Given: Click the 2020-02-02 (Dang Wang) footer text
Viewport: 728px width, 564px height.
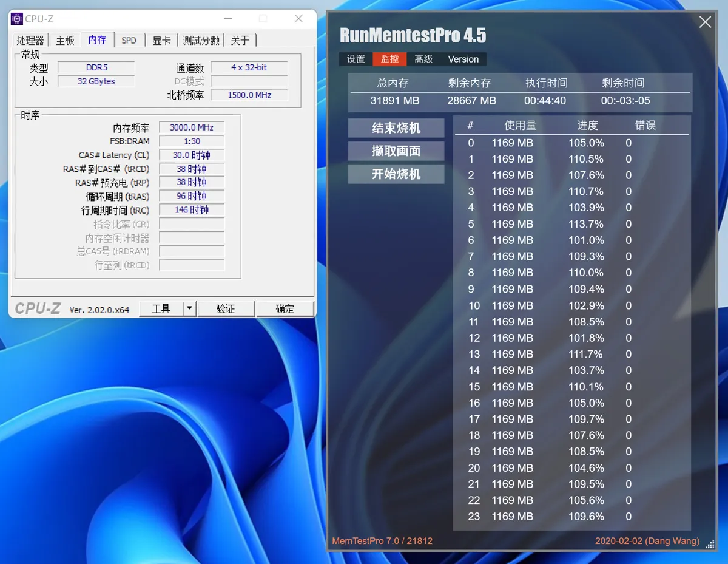Looking at the screenshot, I should [647, 541].
